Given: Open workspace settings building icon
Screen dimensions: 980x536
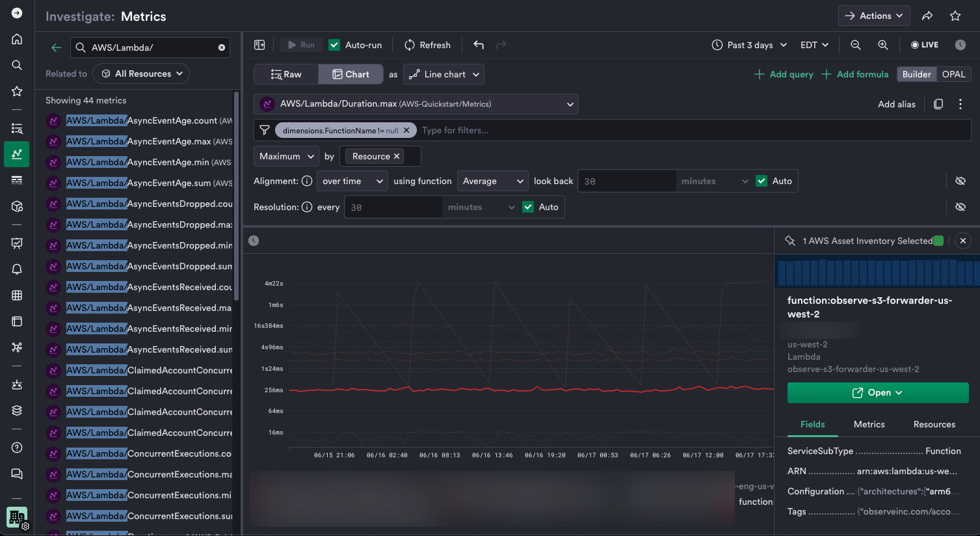Looking at the screenshot, I should [x=17, y=518].
